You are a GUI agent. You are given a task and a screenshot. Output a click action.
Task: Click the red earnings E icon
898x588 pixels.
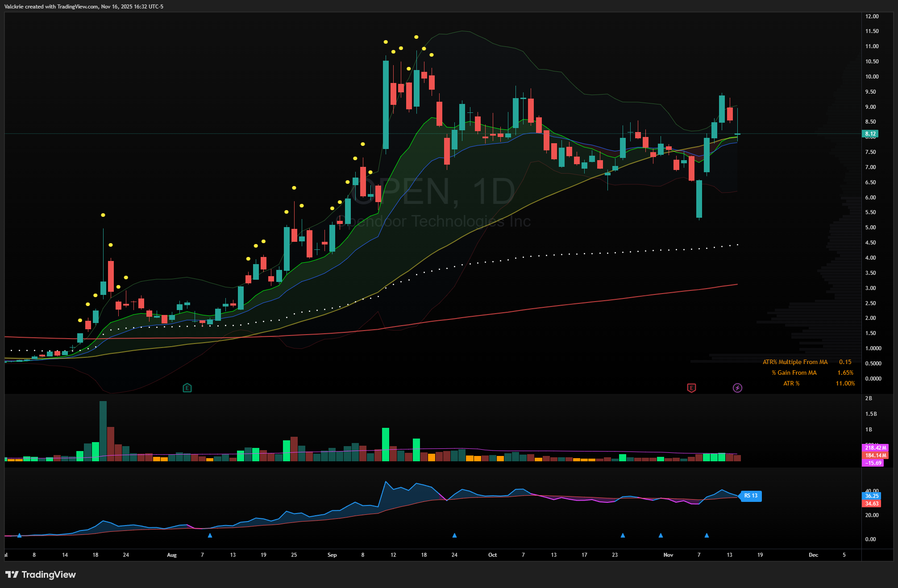pyautogui.click(x=691, y=388)
